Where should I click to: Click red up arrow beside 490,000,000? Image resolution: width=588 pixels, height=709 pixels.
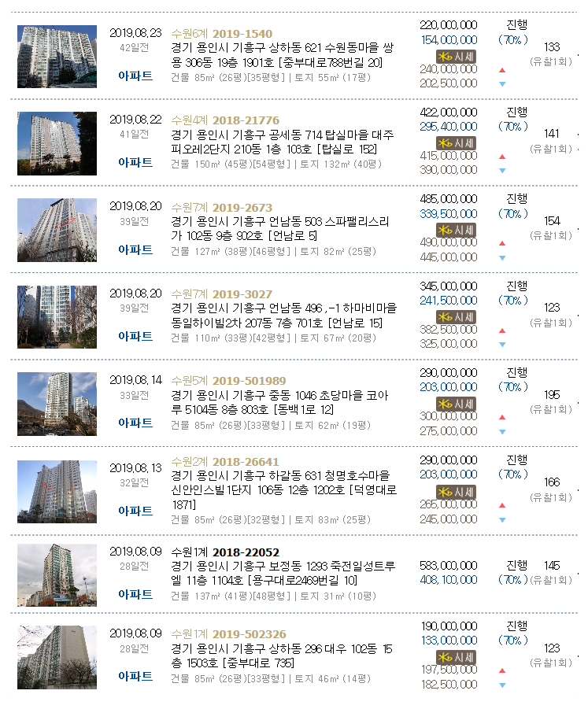pyautogui.click(x=502, y=244)
